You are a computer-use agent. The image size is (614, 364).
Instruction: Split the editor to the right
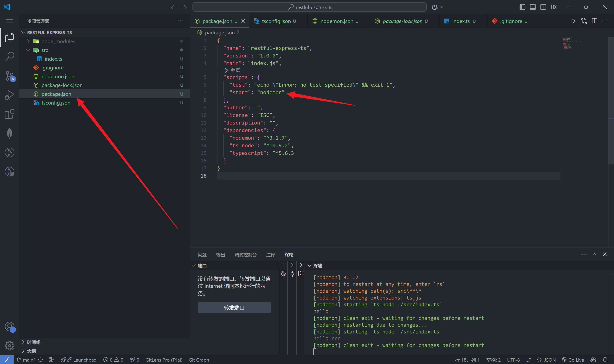594,21
